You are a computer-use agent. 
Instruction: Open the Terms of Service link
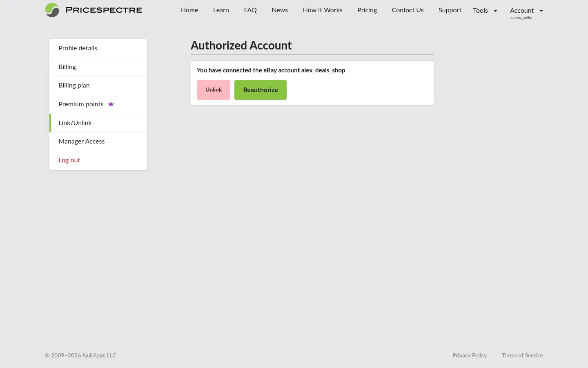[522, 355]
